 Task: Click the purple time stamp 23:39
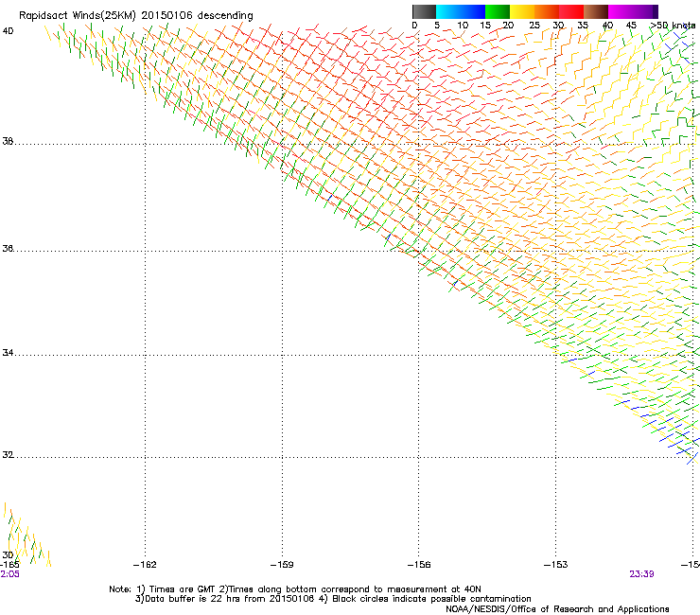641,574
